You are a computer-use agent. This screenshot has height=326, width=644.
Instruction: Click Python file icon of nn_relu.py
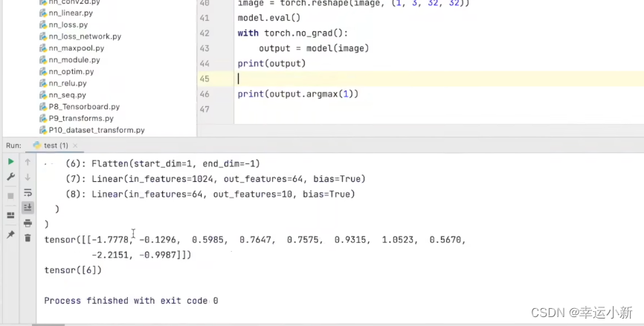tap(42, 83)
